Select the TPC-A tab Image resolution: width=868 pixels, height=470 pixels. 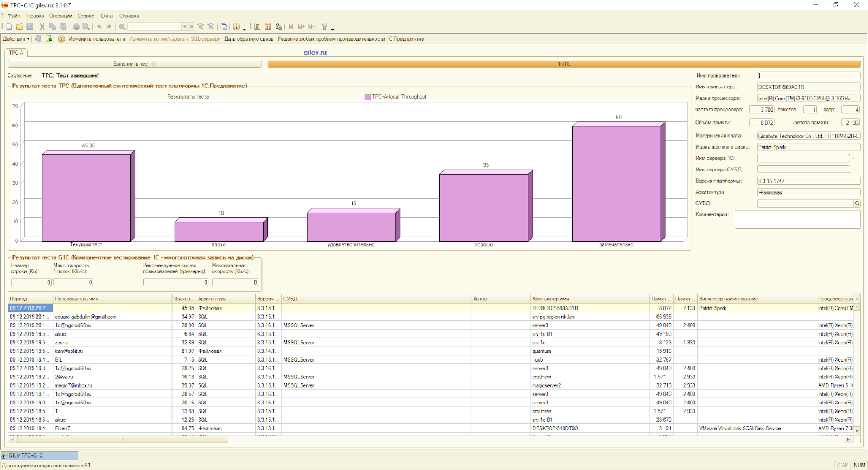[16, 53]
